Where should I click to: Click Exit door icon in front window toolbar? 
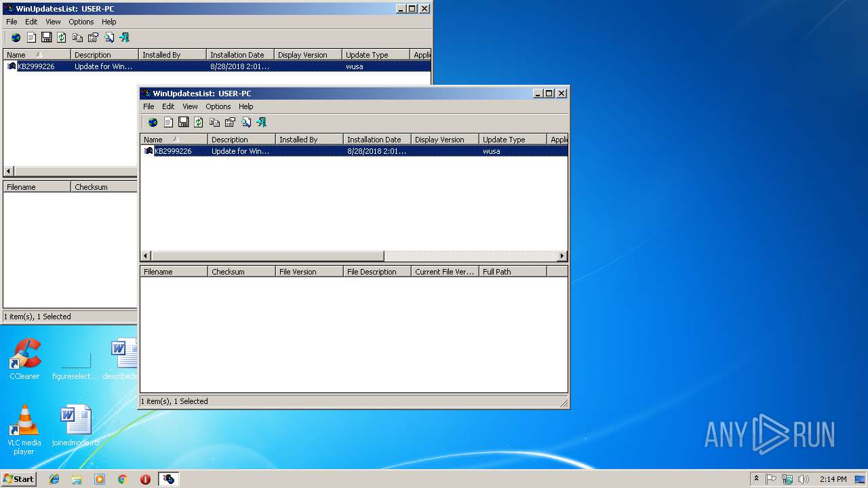coord(261,123)
